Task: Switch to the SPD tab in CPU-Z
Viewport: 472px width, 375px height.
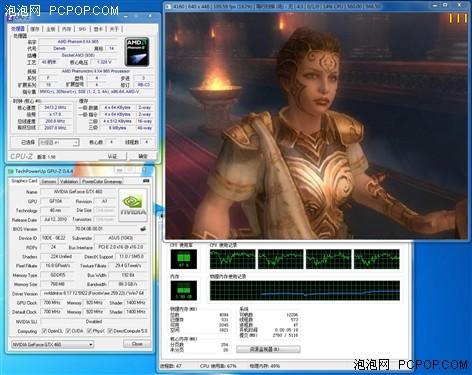Action: tap(82, 29)
